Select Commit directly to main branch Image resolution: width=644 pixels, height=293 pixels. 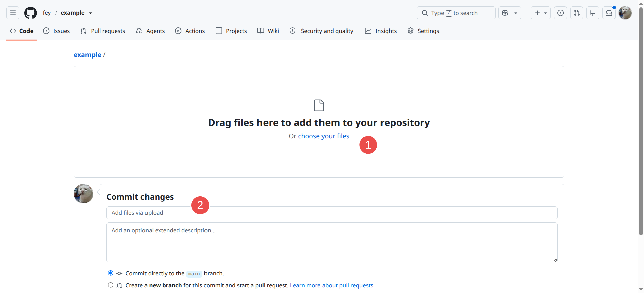(x=110, y=273)
